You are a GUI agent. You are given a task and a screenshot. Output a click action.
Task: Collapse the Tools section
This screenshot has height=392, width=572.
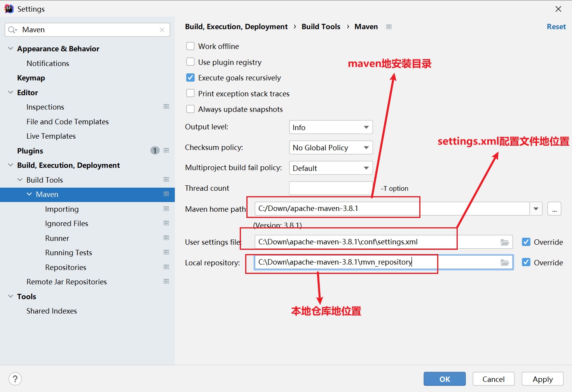coord(10,296)
